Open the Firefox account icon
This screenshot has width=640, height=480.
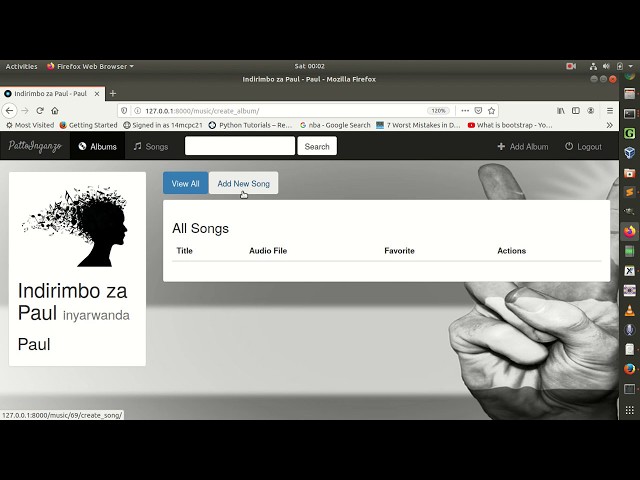point(591,111)
